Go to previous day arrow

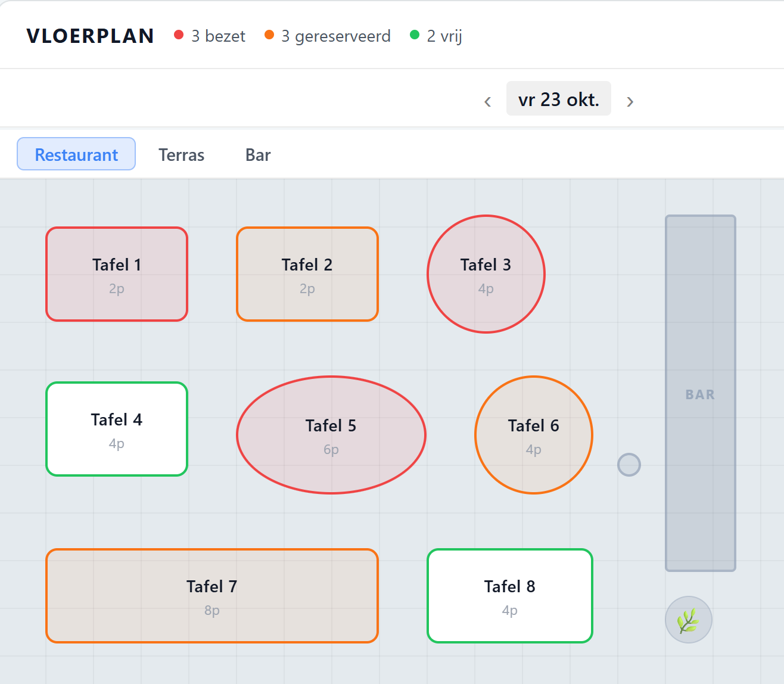[487, 101]
